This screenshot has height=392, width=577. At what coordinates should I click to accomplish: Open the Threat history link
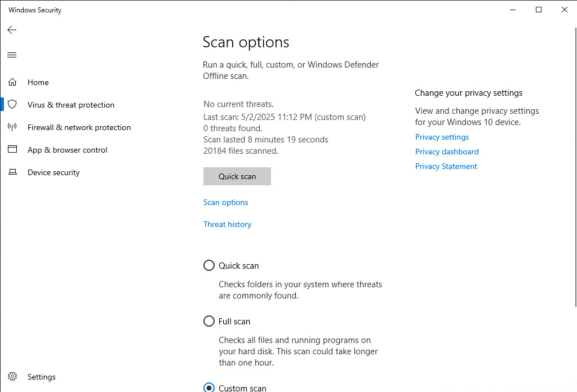tap(228, 224)
